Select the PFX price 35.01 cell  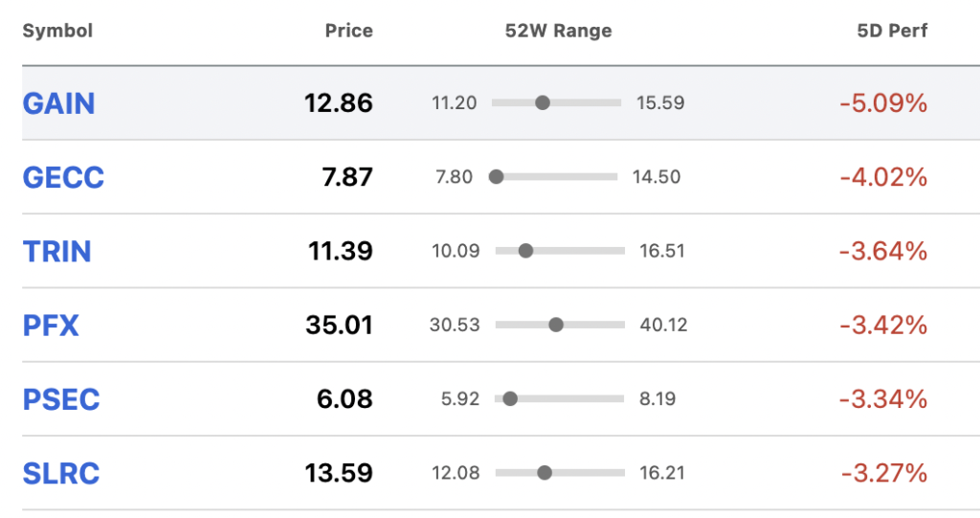pos(339,326)
